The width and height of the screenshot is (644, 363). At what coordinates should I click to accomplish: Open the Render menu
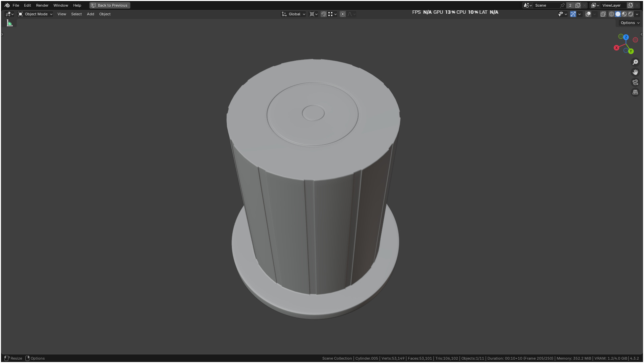42,5
